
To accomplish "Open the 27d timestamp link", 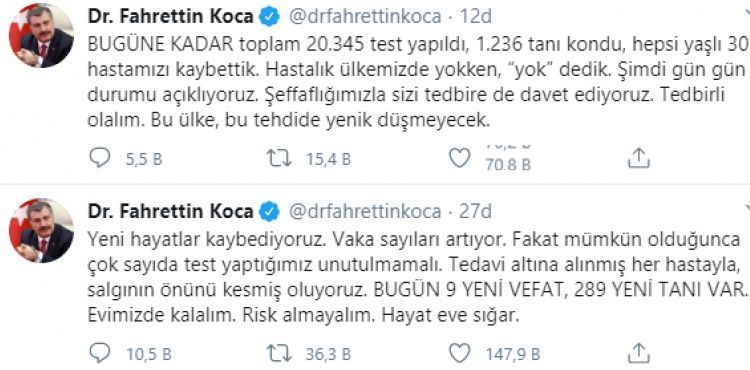I will coord(475,211).
